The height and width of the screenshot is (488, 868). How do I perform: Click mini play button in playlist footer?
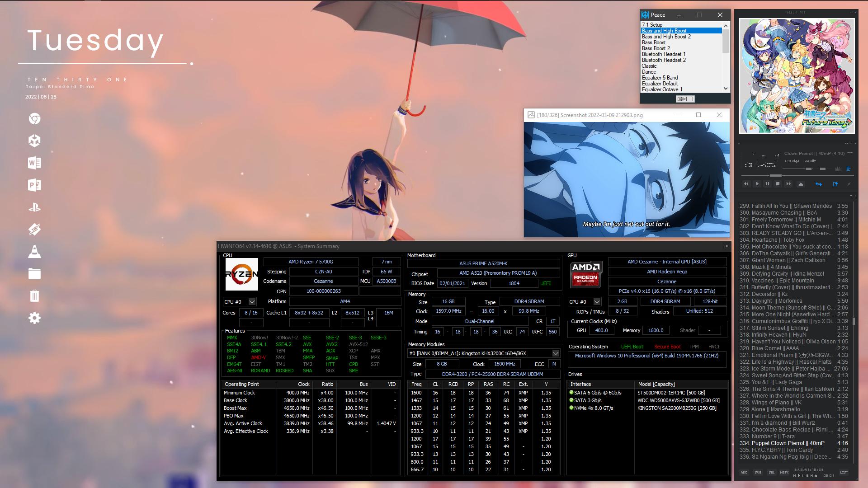point(799,475)
